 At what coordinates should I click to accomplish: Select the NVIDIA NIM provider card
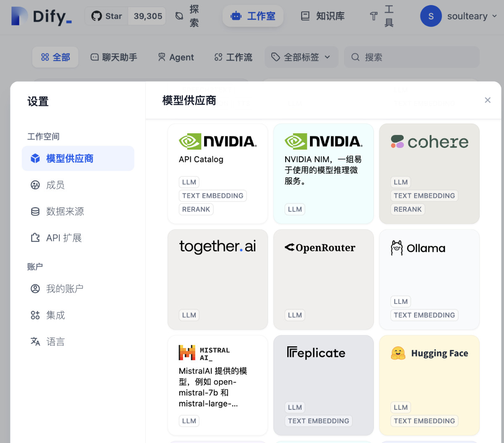323,174
